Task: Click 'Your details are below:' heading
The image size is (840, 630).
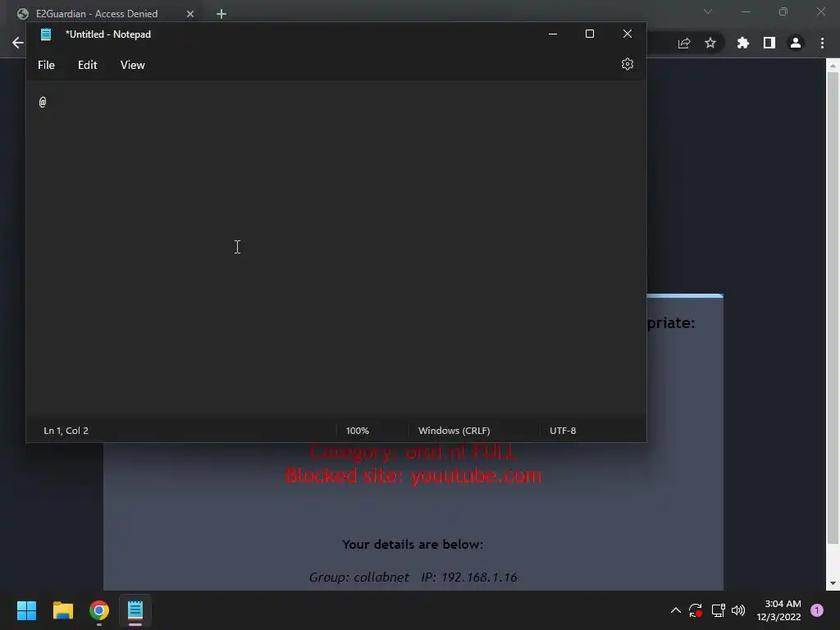Action: pyautogui.click(x=413, y=545)
